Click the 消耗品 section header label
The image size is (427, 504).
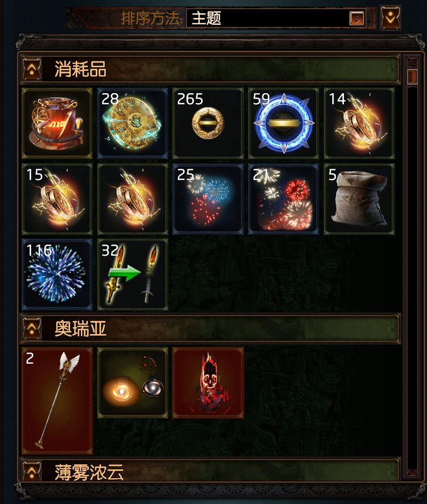pos(80,69)
